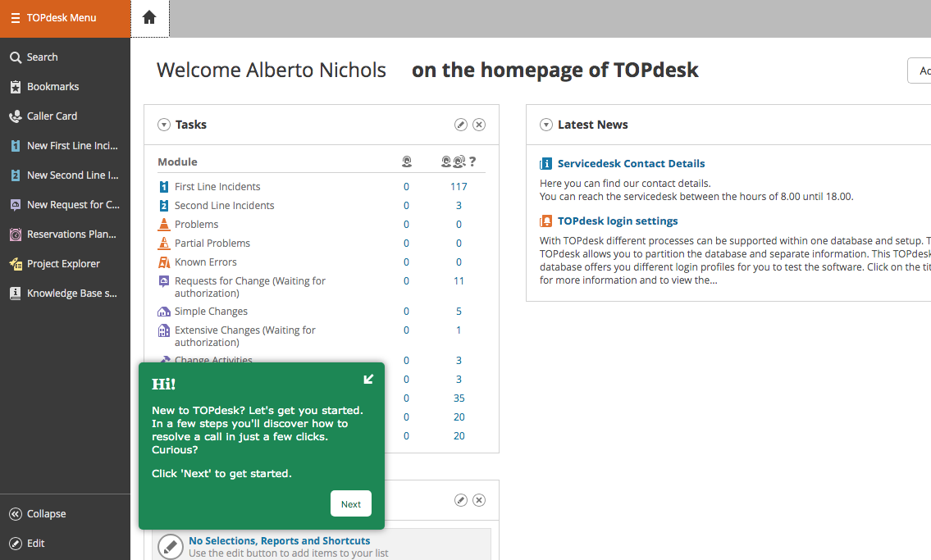Click the operator group column header icon
The image size is (931, 560).
pyautogui.click(x=454, y=162)
